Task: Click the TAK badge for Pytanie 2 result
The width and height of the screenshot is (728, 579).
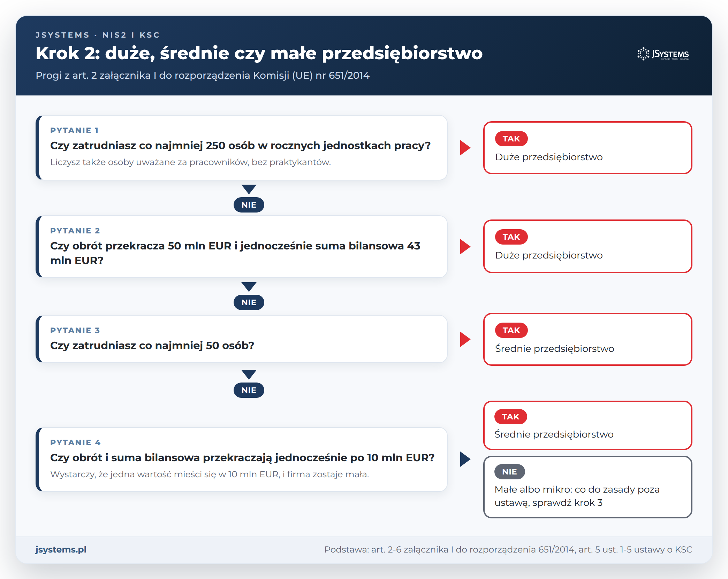Action: click(x=511, y=237)
